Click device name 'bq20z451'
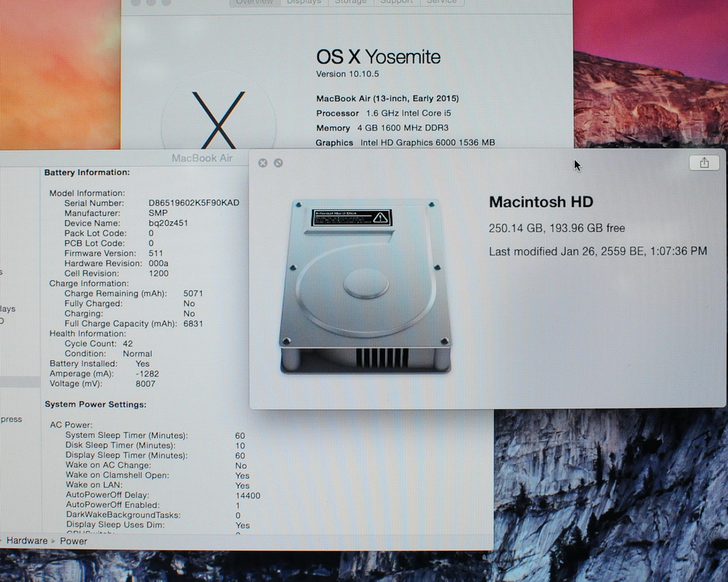Image resolution: width=728 pixels, height=582 pixels. [168, 223]
